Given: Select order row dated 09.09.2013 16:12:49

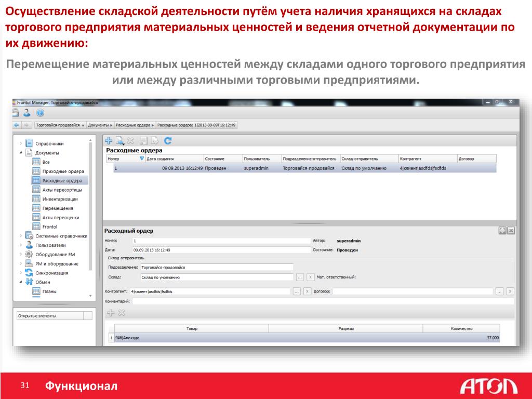Looking at the screenshot, I should click(304, 168).
